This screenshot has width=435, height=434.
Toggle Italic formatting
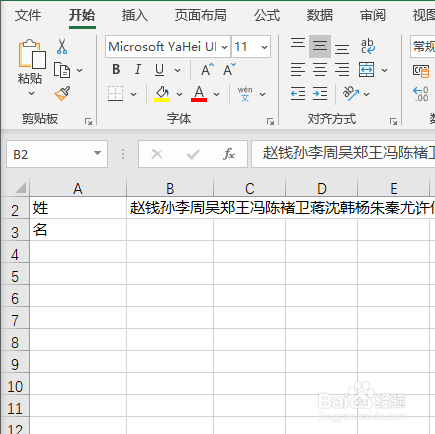[x=137, y=70]
